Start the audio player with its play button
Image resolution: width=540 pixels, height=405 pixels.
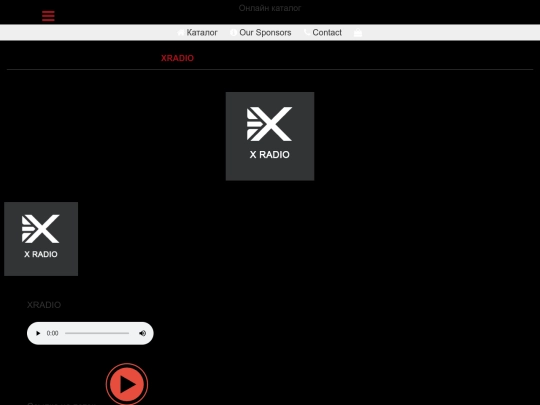[x=38, y=333]
